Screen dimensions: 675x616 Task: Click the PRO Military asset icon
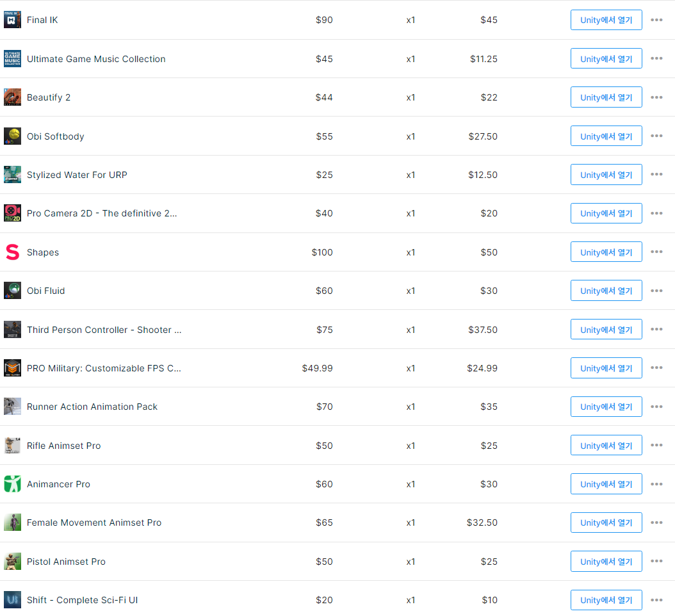pos(12,368)
